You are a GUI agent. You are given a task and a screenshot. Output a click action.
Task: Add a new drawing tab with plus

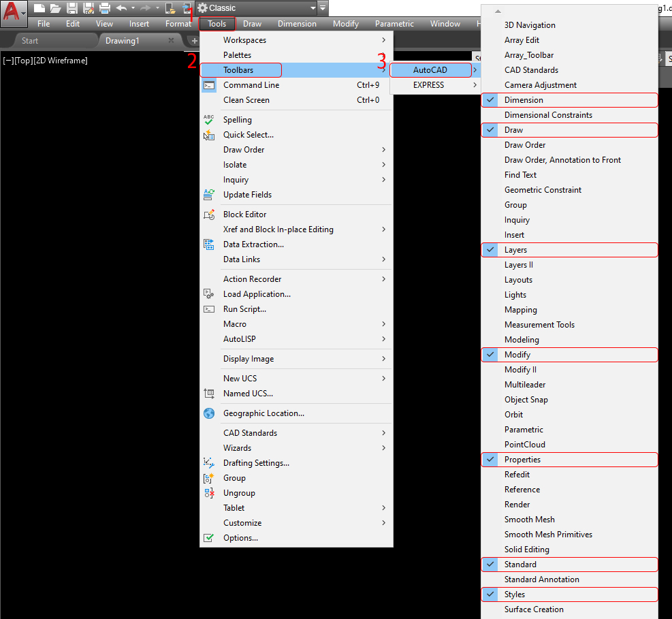point(194,41)
